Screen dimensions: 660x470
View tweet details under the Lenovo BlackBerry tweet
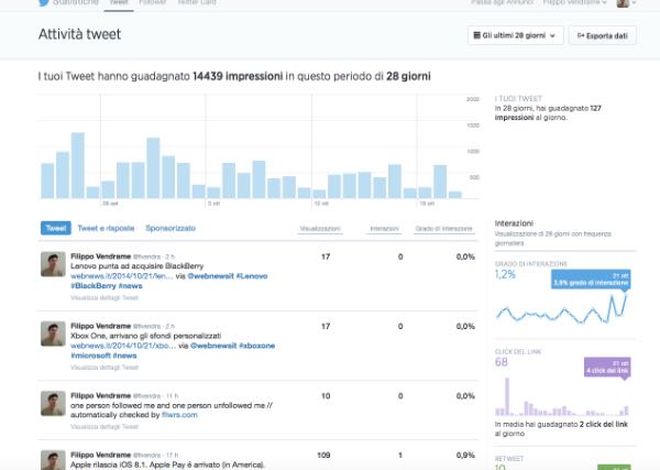[x=104, y=297]
